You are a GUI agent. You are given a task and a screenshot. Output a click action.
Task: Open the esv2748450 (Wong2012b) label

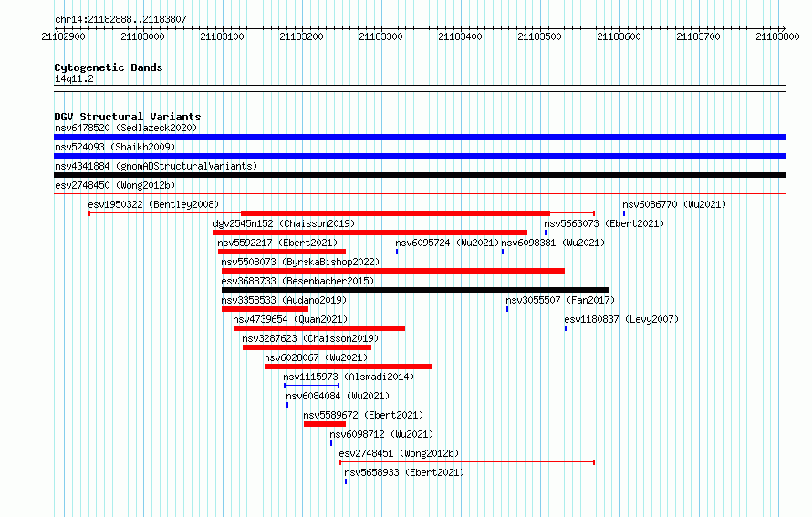pos(115,185)
